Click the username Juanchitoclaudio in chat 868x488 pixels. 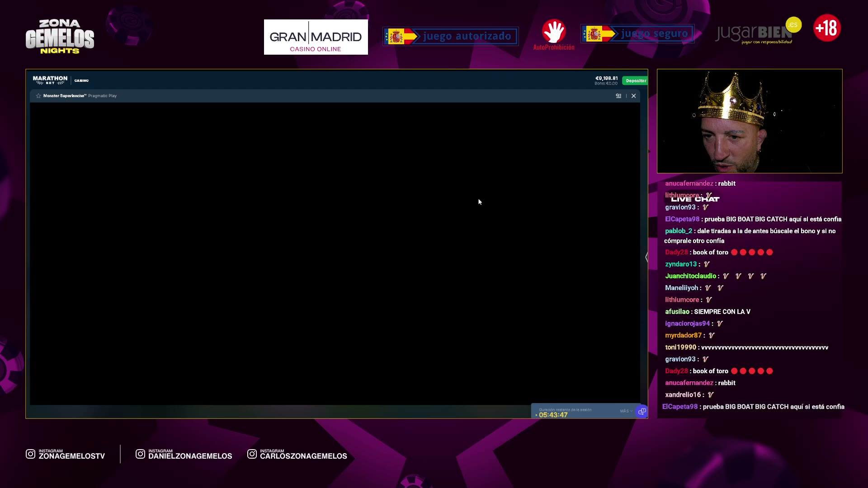pyautogui.click(x=691, y=276)
